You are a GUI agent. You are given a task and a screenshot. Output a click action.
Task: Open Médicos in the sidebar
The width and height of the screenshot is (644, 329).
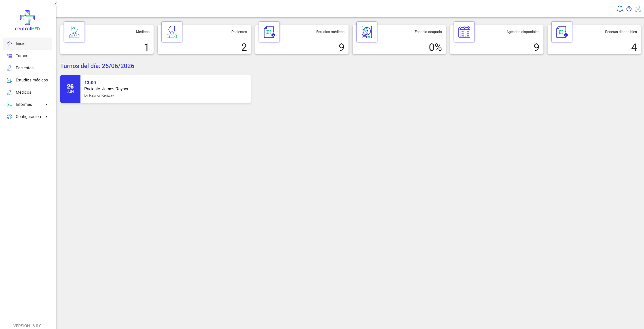27,92
